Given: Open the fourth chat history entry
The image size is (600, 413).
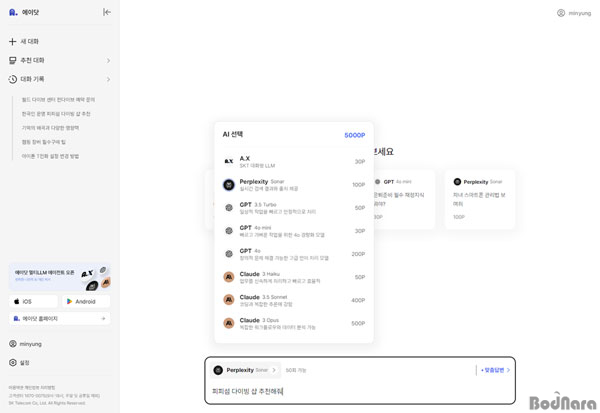Looking at the screenshot, I should 44,142.
